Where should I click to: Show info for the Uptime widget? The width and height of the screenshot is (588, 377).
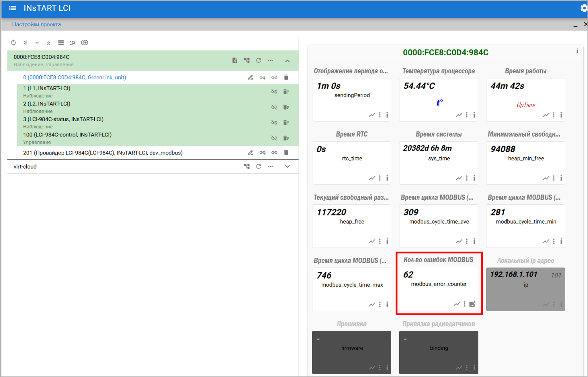click(561, 115)
